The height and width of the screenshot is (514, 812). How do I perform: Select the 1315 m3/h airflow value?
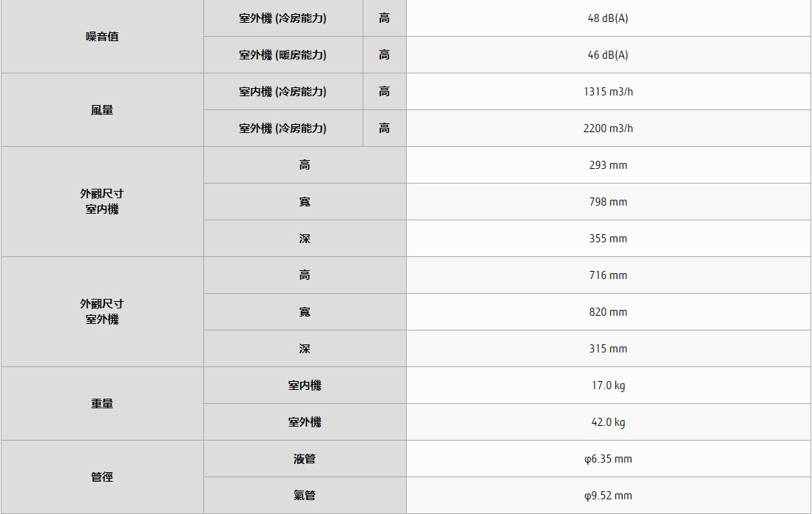(608, 92)
